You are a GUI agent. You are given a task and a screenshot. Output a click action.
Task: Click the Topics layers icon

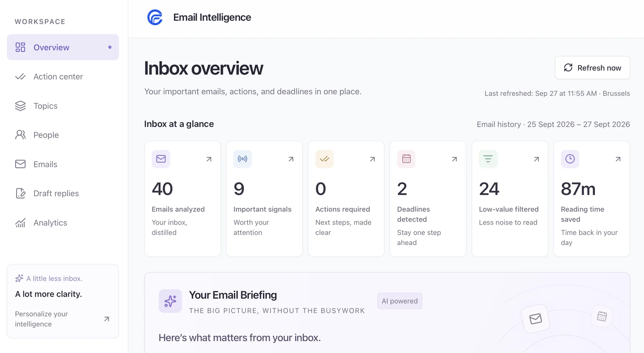coord(20,106)
